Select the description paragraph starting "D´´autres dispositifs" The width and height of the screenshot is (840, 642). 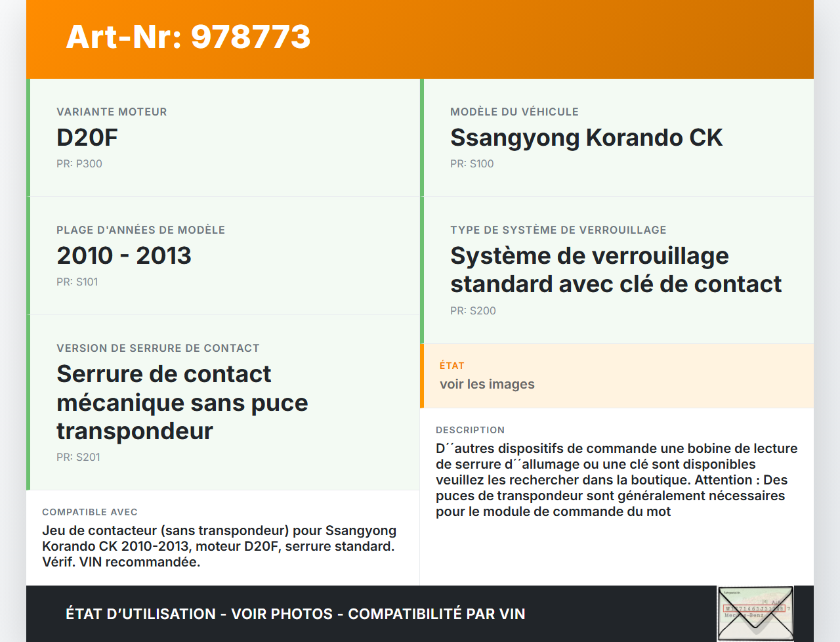click(x=617, y=480)
